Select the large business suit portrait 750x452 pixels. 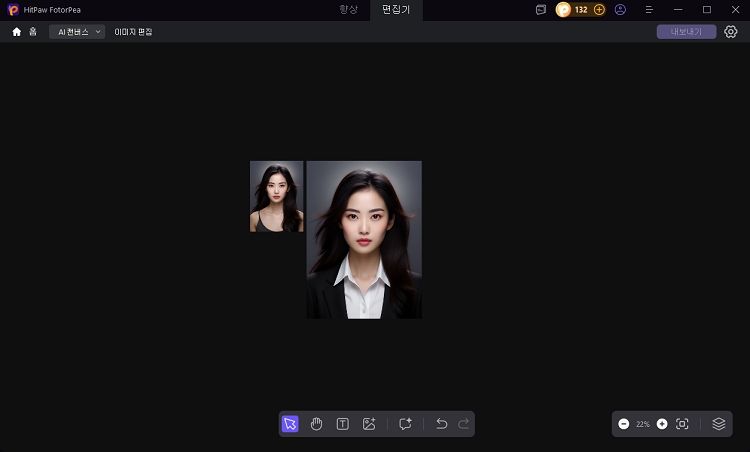(364, 240)
